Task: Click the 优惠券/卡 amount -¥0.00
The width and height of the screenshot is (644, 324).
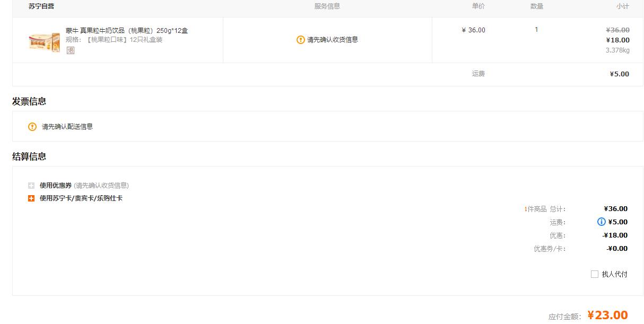Action: pyautogui.click(x=617, y=249)
